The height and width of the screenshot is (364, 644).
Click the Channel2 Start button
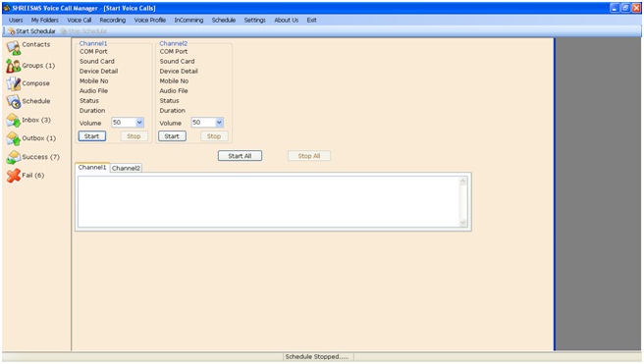(x=172, y=136)
